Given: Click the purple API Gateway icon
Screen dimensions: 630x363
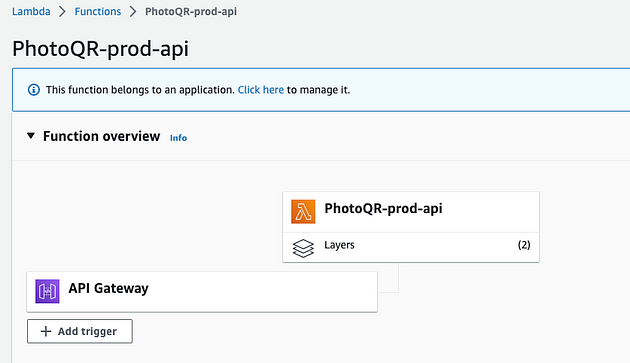Looking at the screenshot, I should [47, 291].
